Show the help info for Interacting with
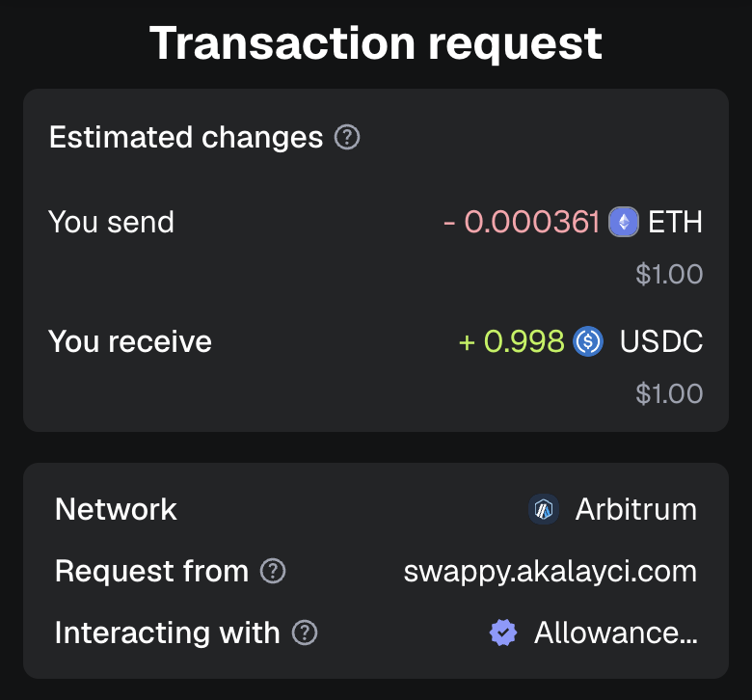The image size is (752, 700). pos(305,633)
